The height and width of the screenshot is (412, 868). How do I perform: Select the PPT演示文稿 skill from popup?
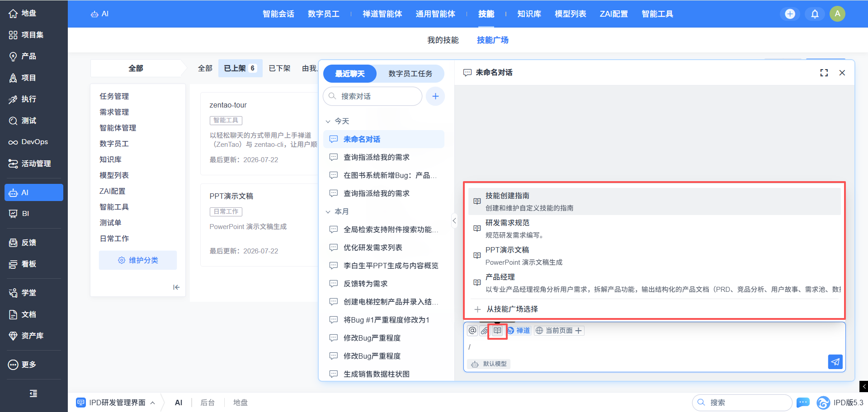655,256
